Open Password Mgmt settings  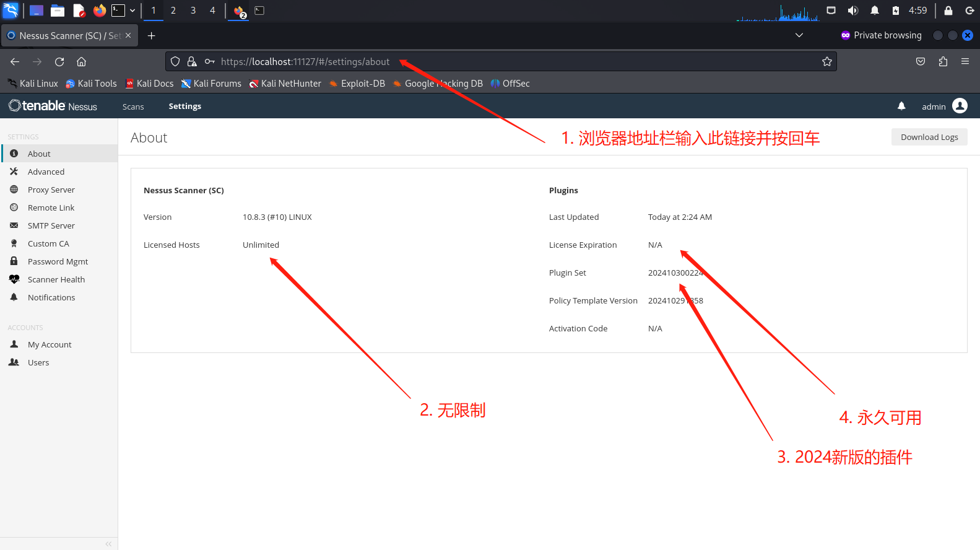(x=59, y=261)
